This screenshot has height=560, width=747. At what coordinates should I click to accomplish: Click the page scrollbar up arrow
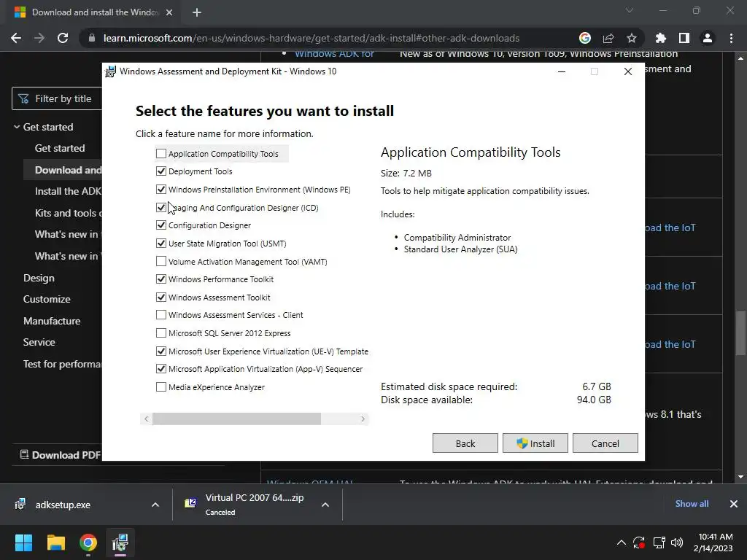[x=740, y=58]
